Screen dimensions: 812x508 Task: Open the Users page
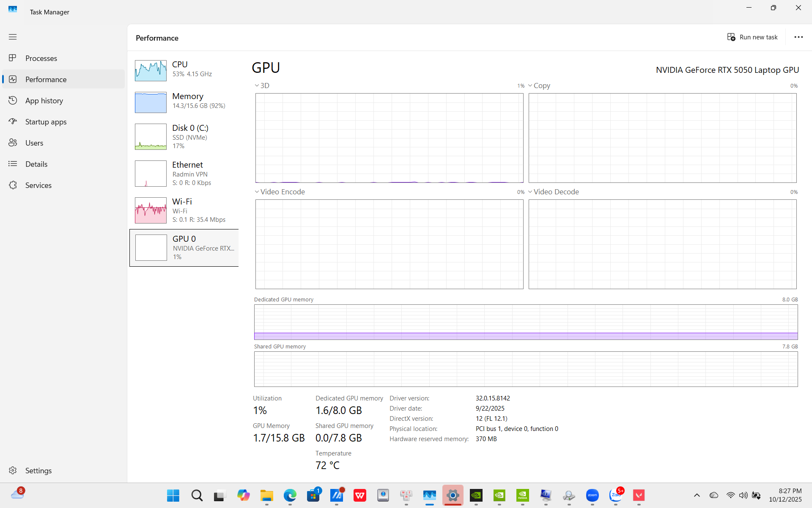34,143
